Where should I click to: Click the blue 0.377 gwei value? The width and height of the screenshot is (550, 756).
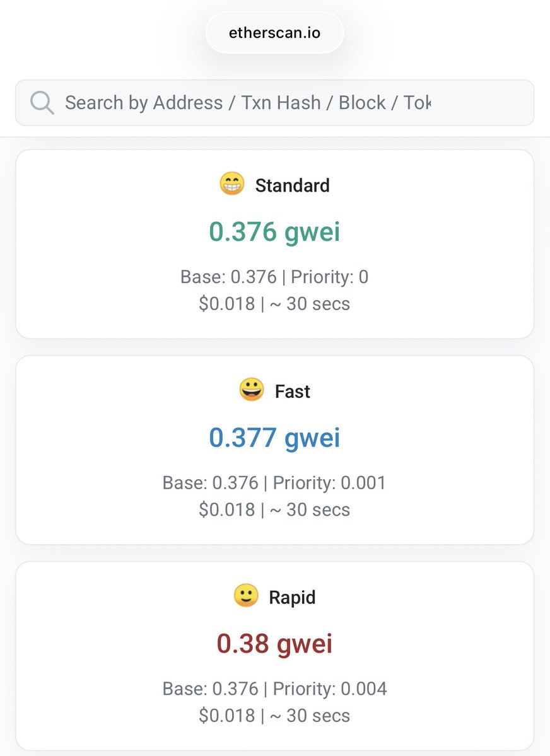[274, 438]
